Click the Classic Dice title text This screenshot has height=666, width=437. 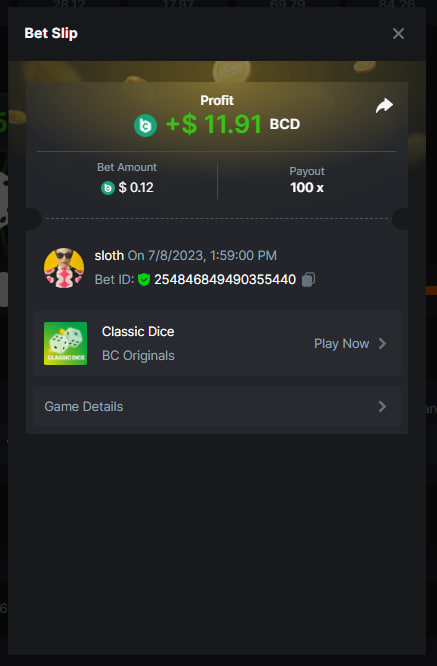coord(138,331)
